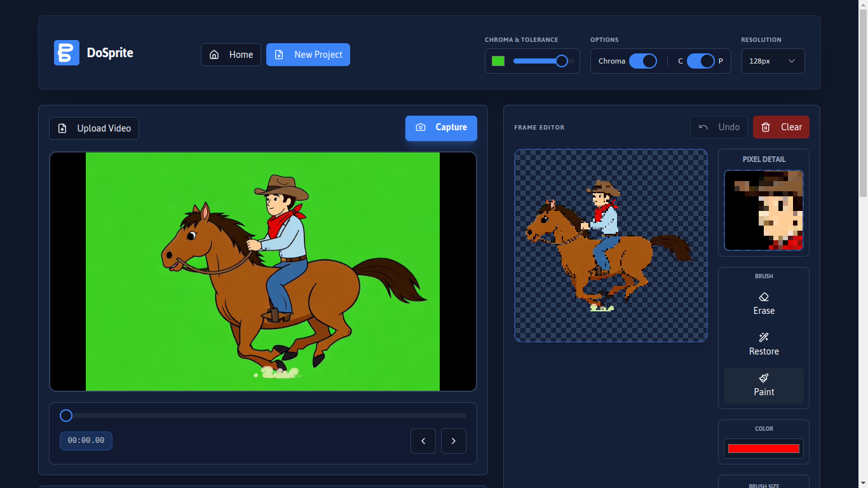Click the FRAME EDITOR heading text

click(539, 128)
